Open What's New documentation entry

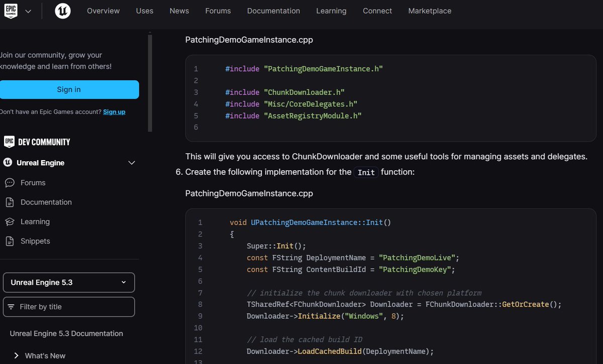click(x=45, y=355)
